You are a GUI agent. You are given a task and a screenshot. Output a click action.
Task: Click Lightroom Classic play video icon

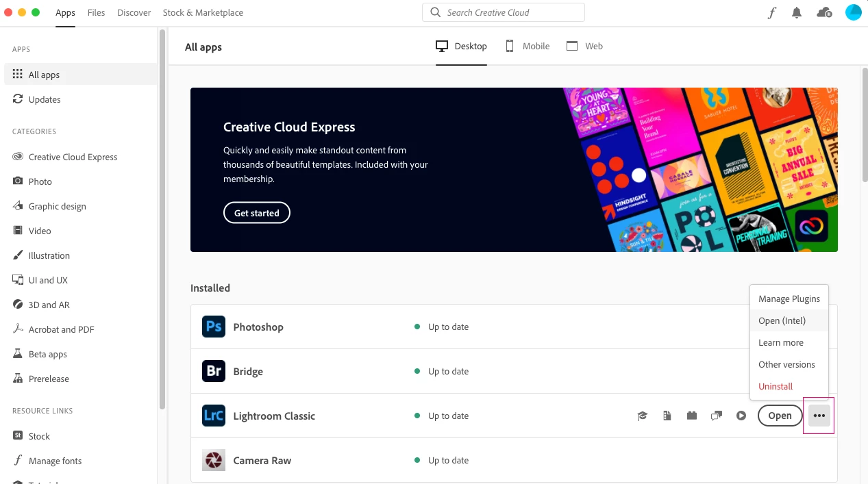(x=741, y=416)
